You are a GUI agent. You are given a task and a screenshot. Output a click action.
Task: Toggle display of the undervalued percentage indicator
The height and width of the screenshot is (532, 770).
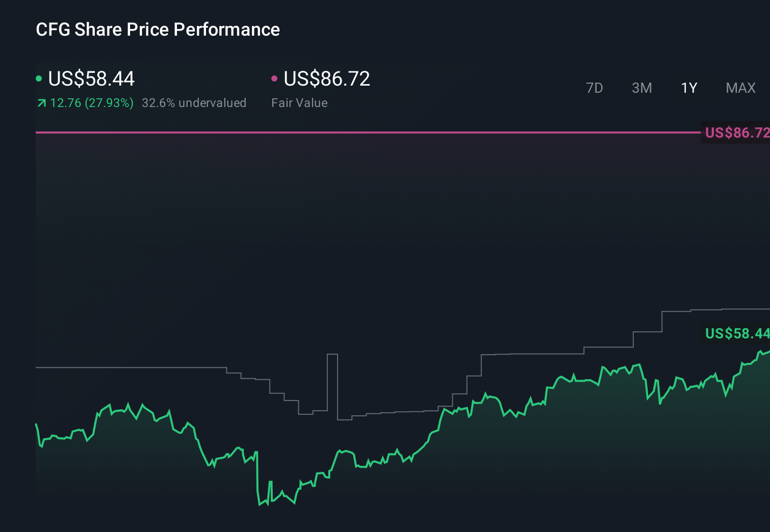194,103
